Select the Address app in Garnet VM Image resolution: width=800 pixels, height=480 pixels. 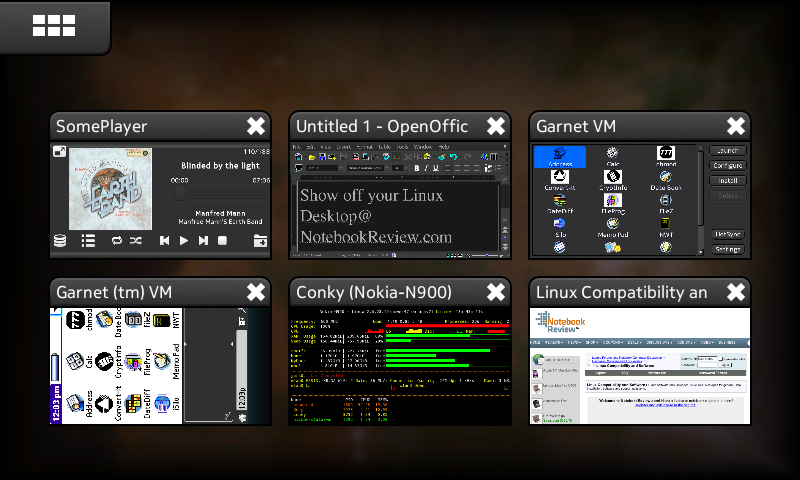560,157
